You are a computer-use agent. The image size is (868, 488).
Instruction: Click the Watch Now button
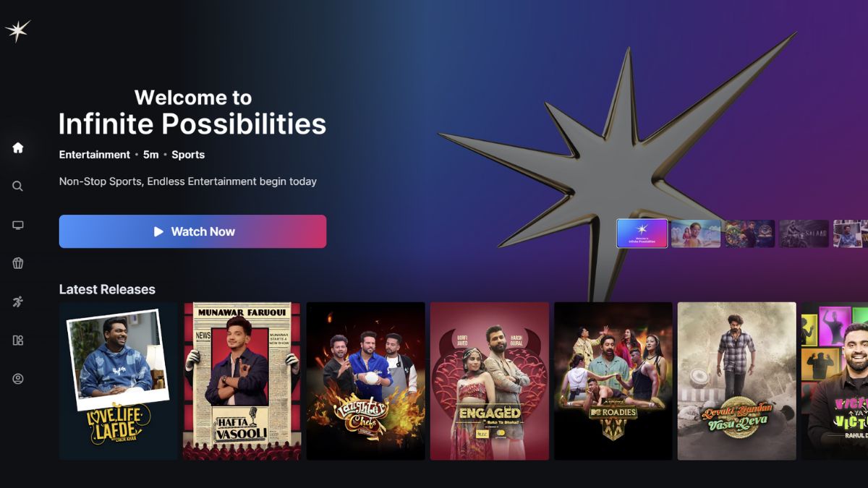pos(192,231)
